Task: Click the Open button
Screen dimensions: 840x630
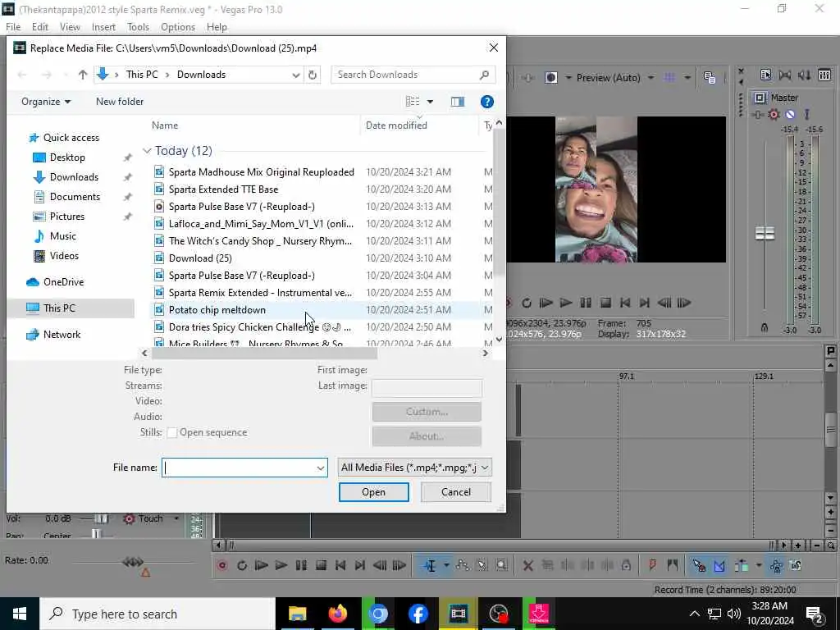Action: click(373, 492)
